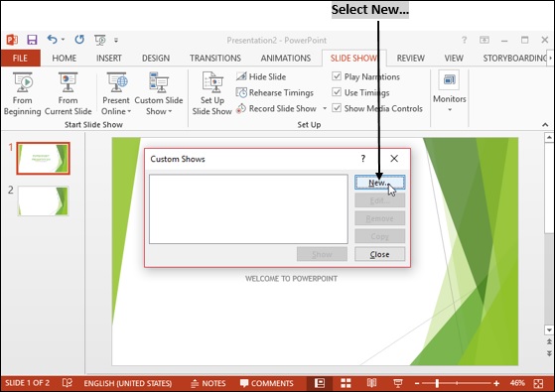Viewport: 555px width, 392px height.
Task: Start Rehearse Timings
Action: click(275, 92)
